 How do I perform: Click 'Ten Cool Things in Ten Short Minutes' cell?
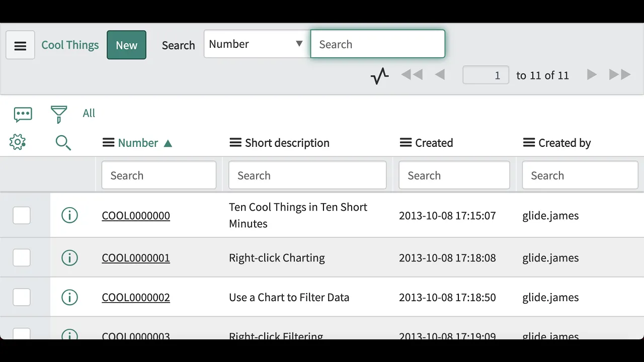point(298,215)
